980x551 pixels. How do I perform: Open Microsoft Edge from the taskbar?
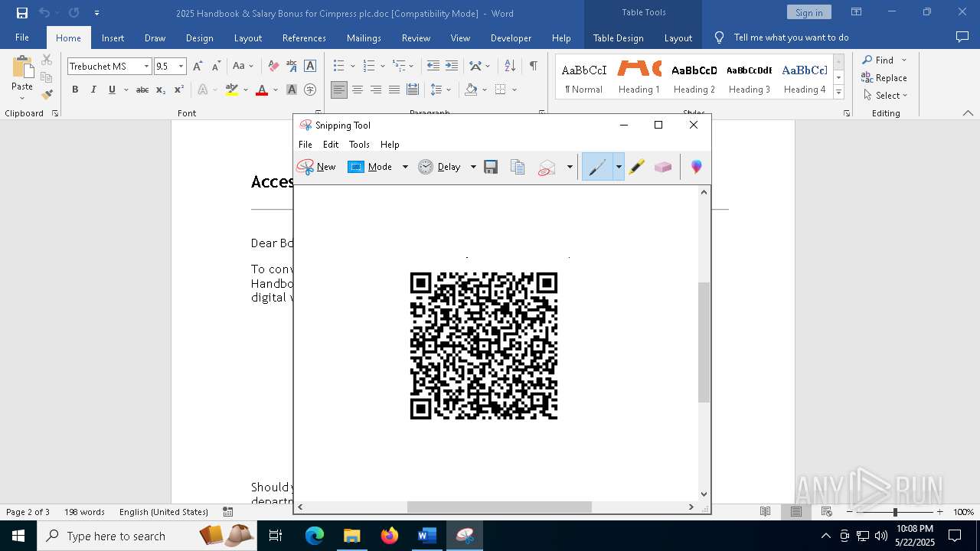click(x=315, y=536)
